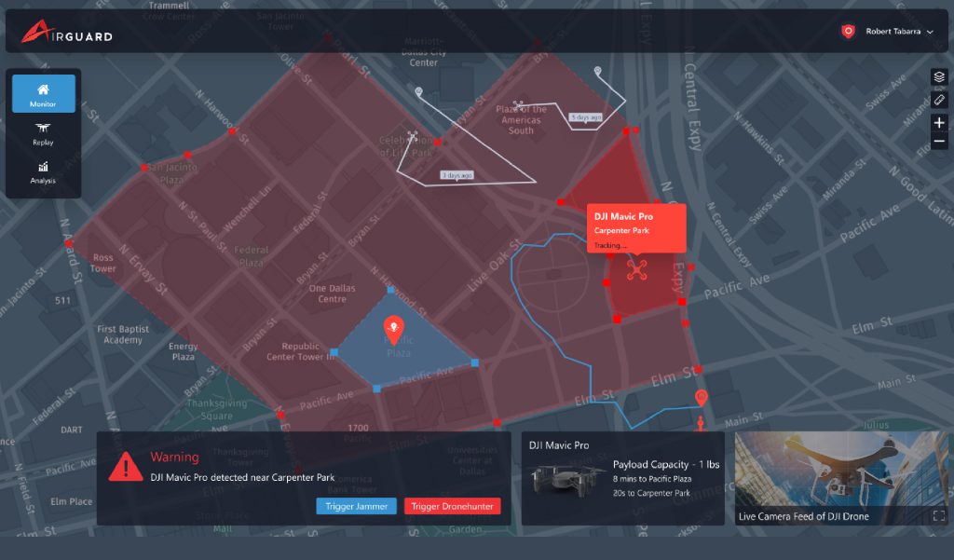The width and height of the screenshot is (954, 560).
Task: Click the "Warning" heading
Action: point(174,458)
